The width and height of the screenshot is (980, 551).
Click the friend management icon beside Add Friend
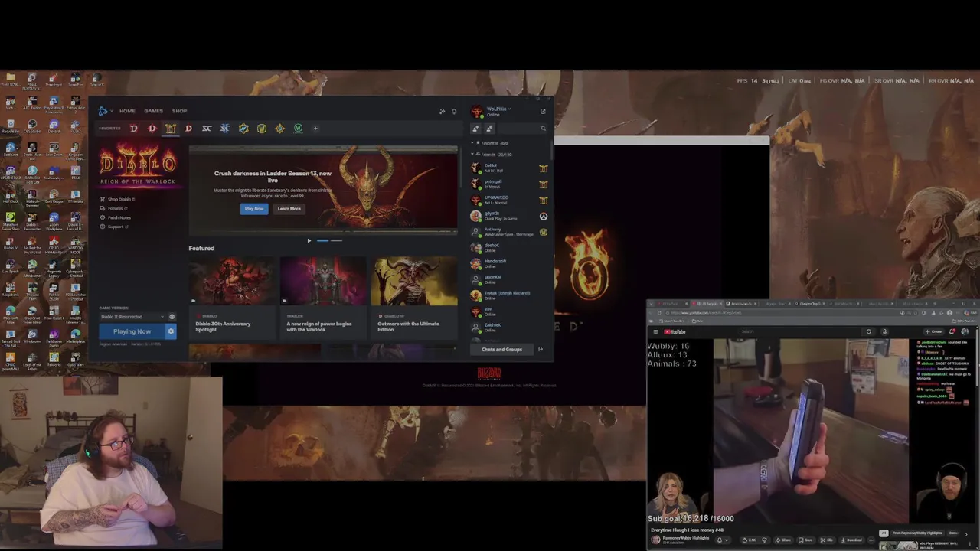pos(489,129)
